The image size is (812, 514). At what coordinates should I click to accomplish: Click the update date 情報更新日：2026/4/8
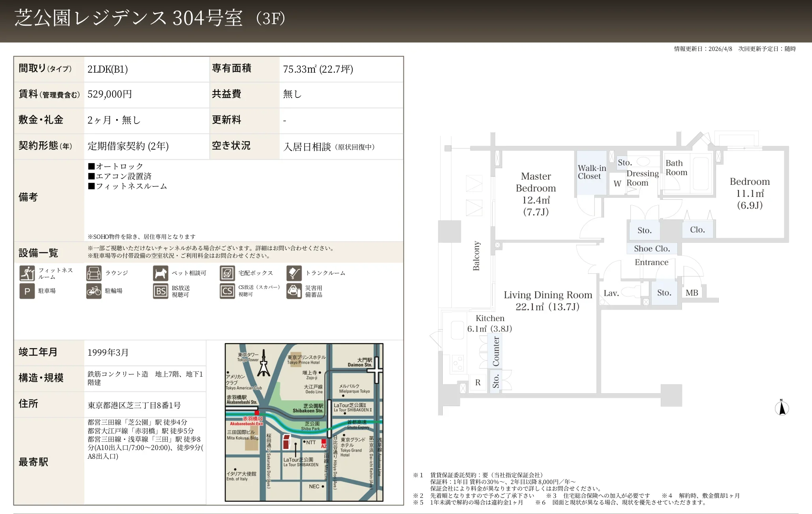(x=703, y=49)
